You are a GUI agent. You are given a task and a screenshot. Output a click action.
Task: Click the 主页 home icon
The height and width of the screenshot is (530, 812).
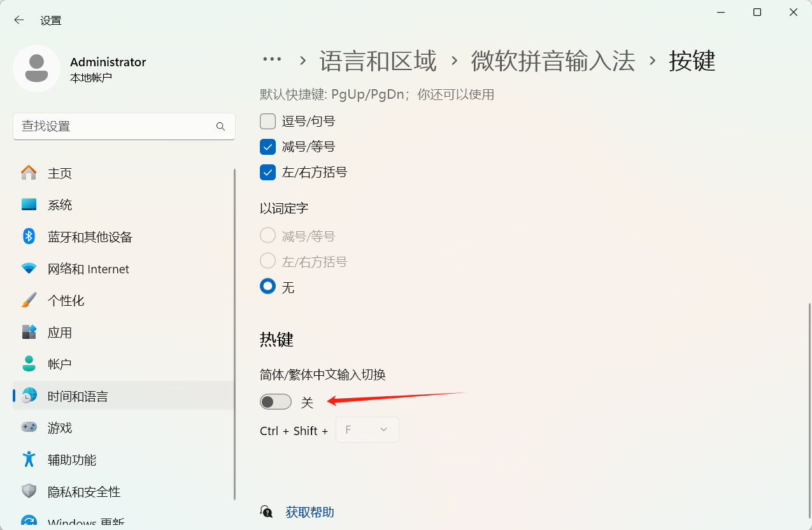29,173
